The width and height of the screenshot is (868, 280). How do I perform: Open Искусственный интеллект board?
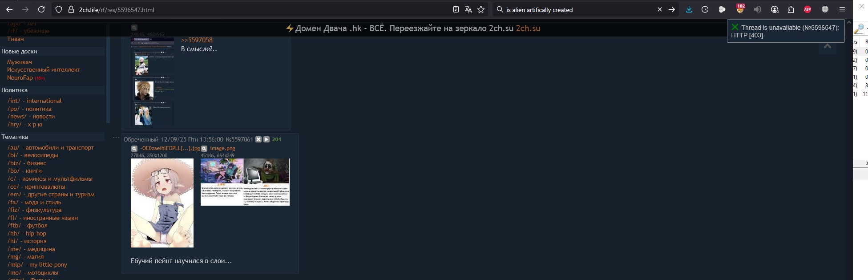(x=44, y=69)
